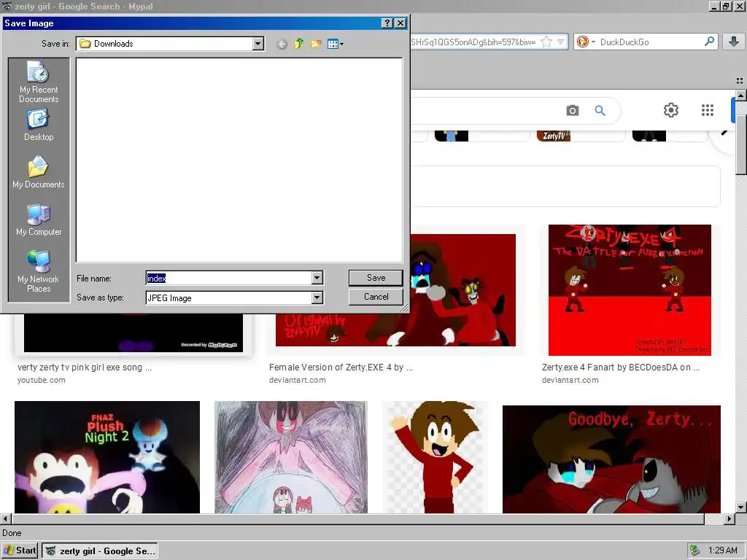
Task: Go to Desktop in Save dialog sidebar
Action: click(x=39, y=125)
